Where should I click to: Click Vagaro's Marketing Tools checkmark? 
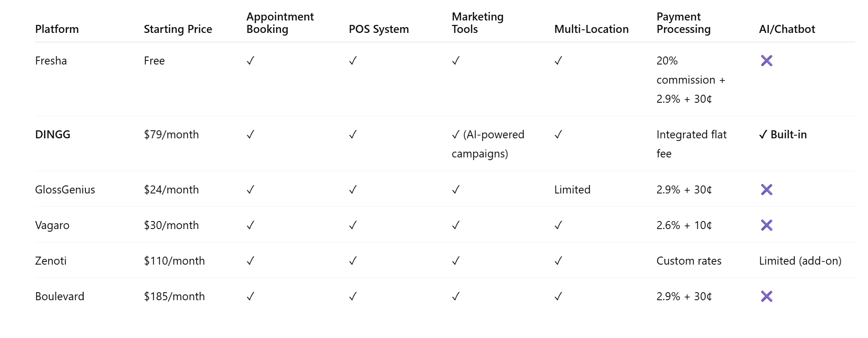coord(455,225)
